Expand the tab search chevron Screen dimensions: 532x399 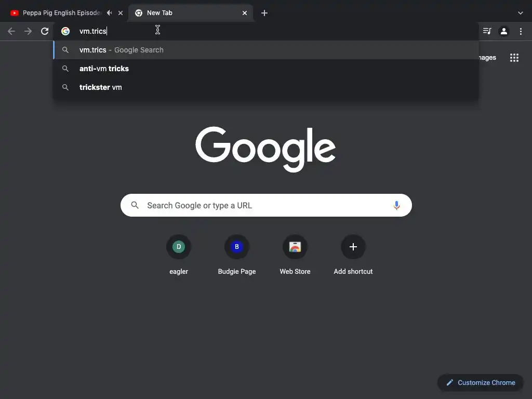(x=521, y=13)
